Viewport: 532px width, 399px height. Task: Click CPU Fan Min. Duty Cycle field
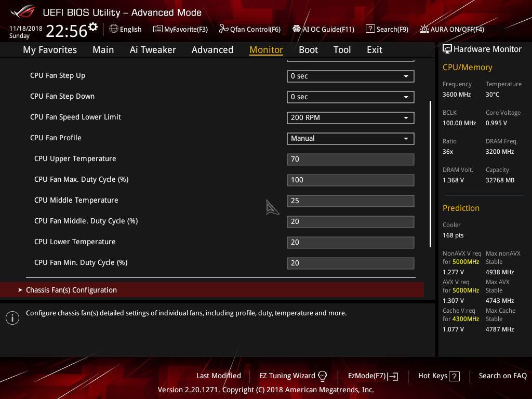(351, 263)
